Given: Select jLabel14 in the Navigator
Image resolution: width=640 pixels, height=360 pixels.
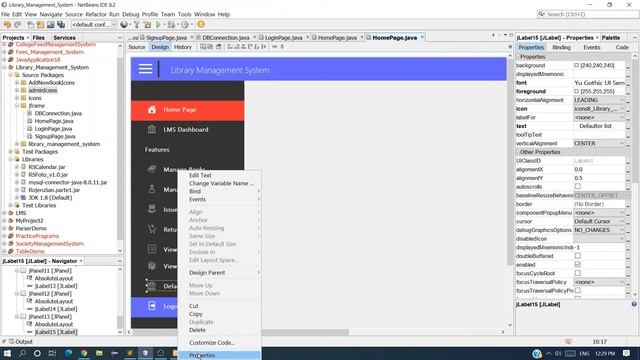Looking at the screenshot, I should click(x=56, y=309).
